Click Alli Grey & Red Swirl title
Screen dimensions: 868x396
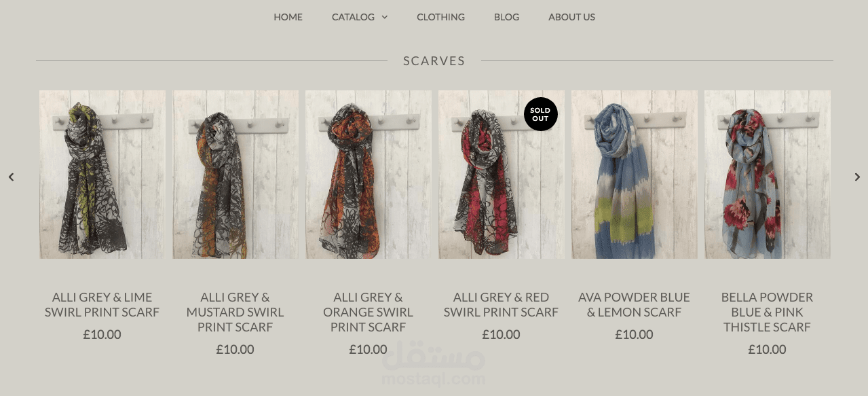point(502,305)
